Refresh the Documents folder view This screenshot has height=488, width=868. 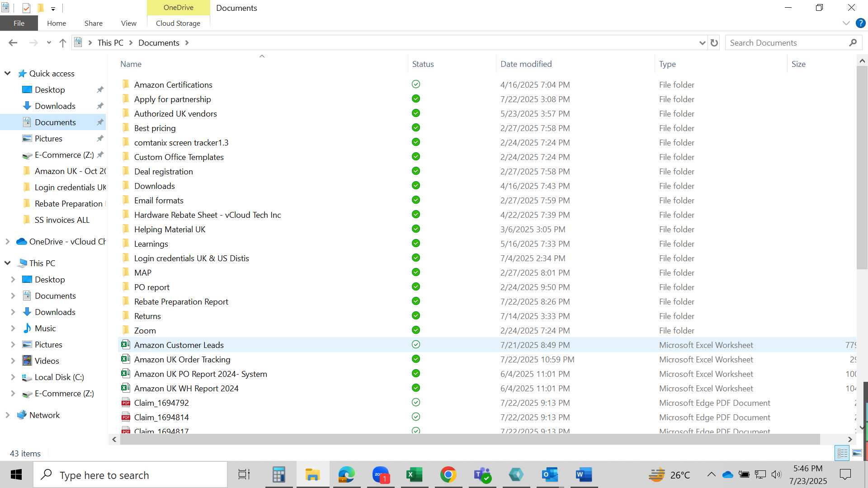pyautogui.click(x=714, y=42)
